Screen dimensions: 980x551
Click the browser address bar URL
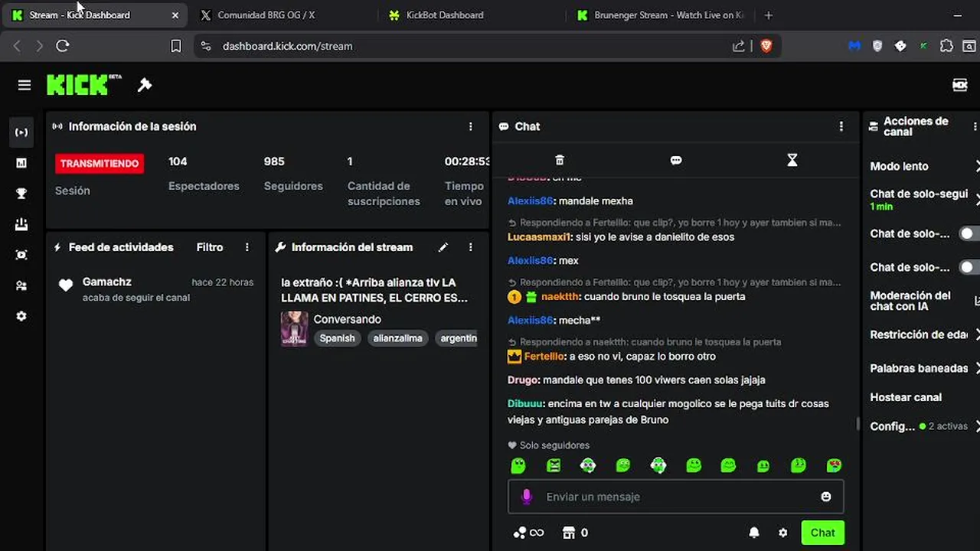click(x=288, y=46)
